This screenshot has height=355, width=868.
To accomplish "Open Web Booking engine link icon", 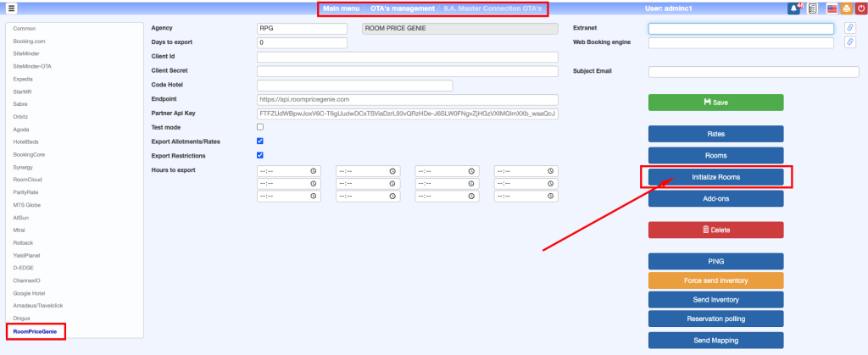I will pyautogui.click(x=850, y=42).
